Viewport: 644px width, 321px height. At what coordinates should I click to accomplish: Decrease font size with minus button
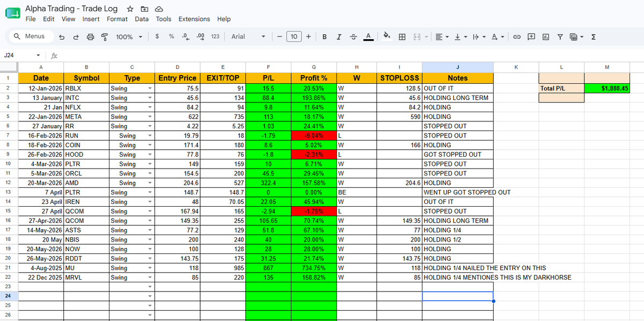(x=280, y=37)
